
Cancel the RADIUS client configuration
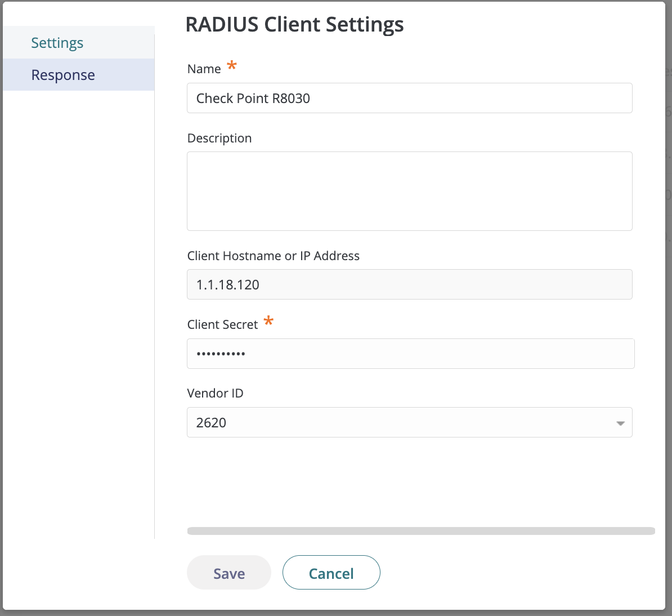pyautogui.click(x=331, y=573)
